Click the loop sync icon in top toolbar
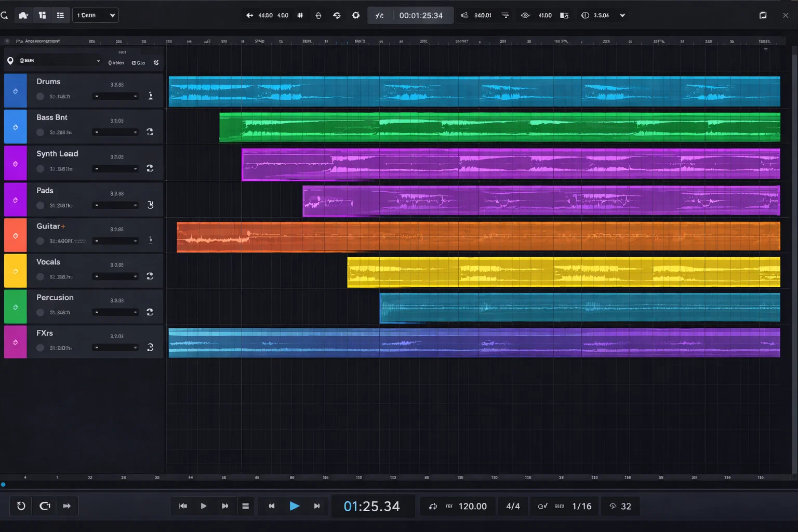This screenshot has height=532, width=798. coord(337,16)
